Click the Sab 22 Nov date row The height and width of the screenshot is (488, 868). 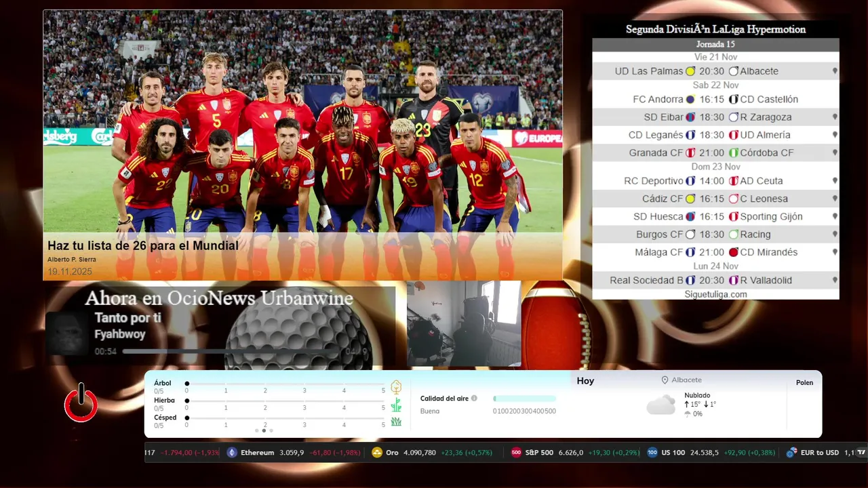click(x=715, y=85)
